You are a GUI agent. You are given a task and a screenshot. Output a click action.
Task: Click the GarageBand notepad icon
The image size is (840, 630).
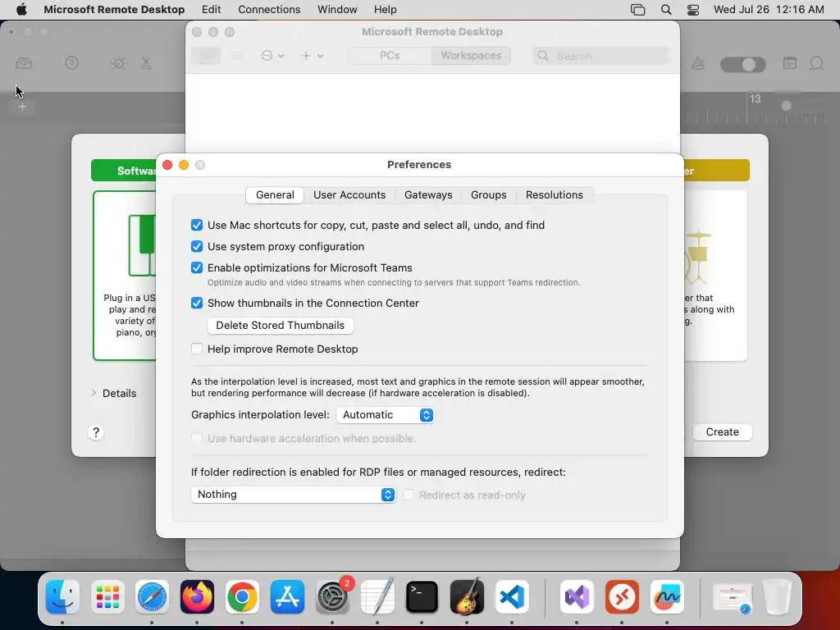tap(790, 63)
